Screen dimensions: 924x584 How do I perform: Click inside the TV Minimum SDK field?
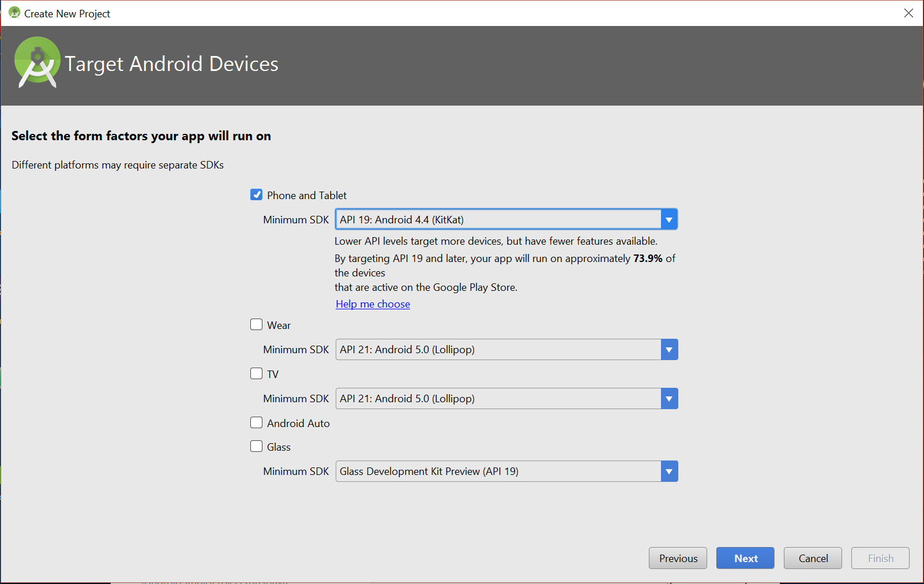tap(496, 398)
